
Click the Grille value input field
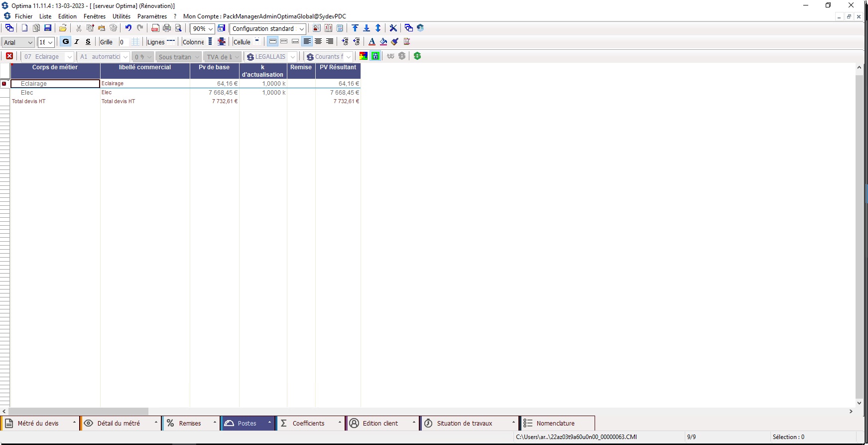[x=124, y=42]
